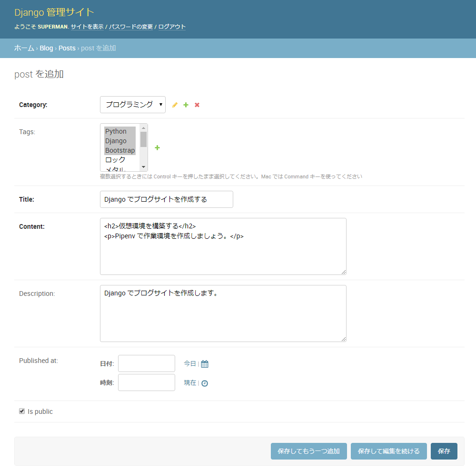The height and width of the screenshot is (470, 476).
Task: Click the Description field label
Action: (x=37, y=294)
